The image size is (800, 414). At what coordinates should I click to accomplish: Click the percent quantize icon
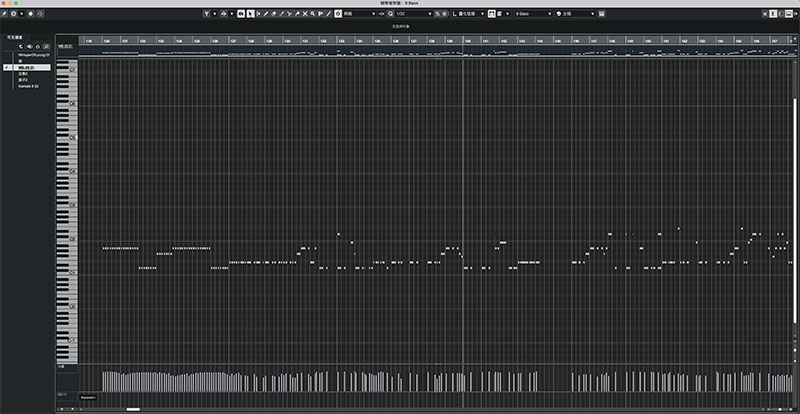438,14
